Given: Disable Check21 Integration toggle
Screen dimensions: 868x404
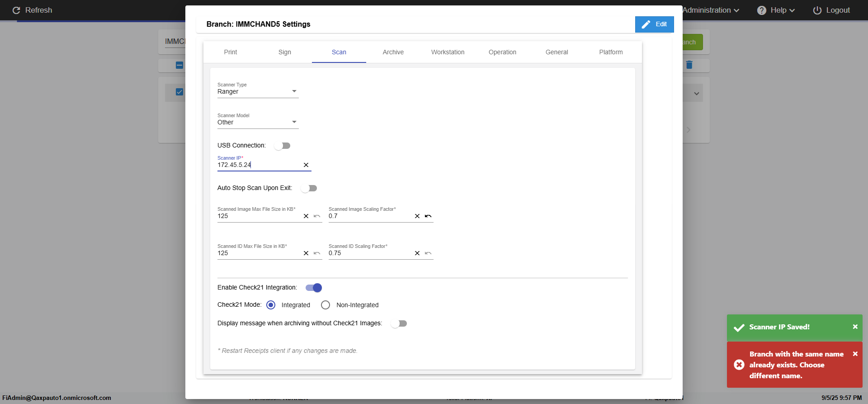Looking at the screenshot, I should click(x=314, y=288).
